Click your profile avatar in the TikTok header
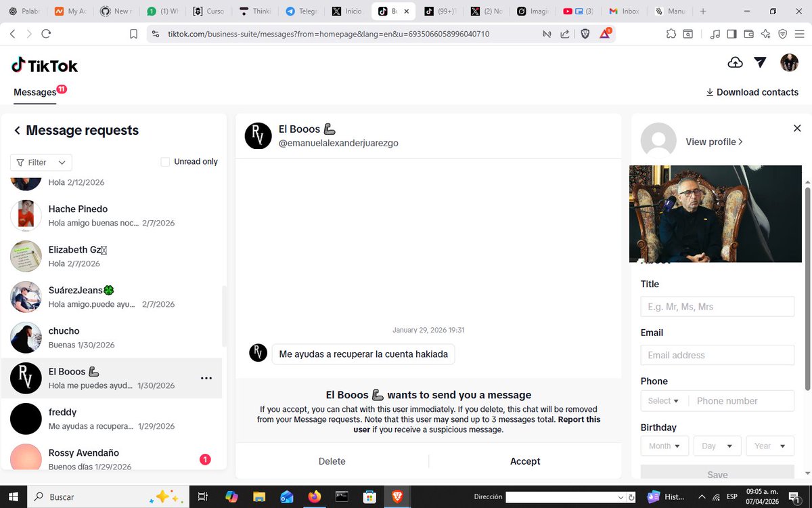This screenshot has width=812, height=508. [789, 62]
